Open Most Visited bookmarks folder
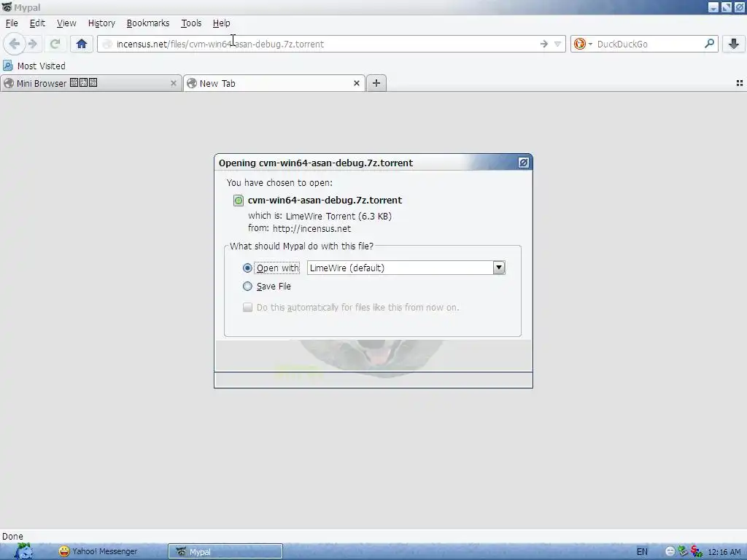The image size is (747, 560). [34, 66]
